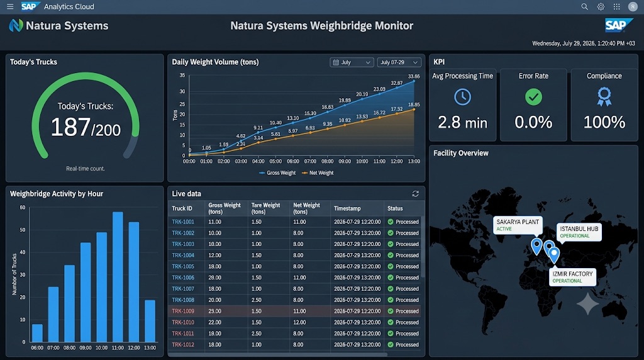Click the calendar icon in month selector
This screenshot has width=644, height=360.
click(x=336, y=62)
